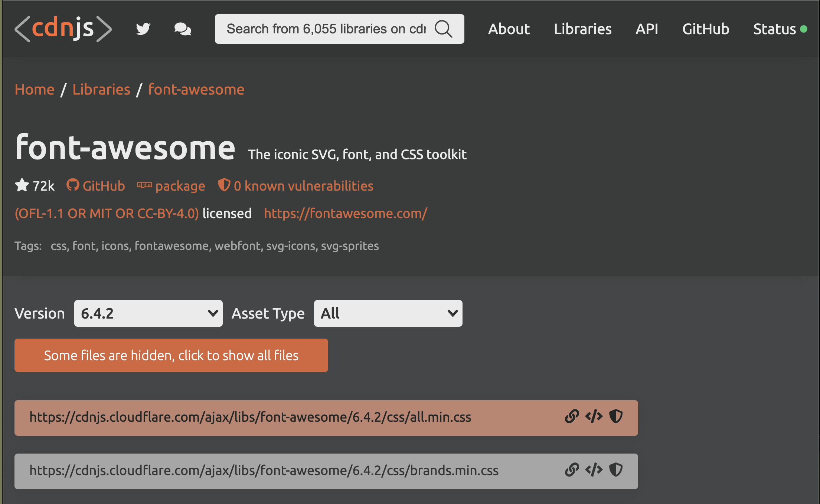The height and width of the screenshot is (504, 820).
Task: Copy script tag icon for brands.min.css
Action: (x=594, y=470)
